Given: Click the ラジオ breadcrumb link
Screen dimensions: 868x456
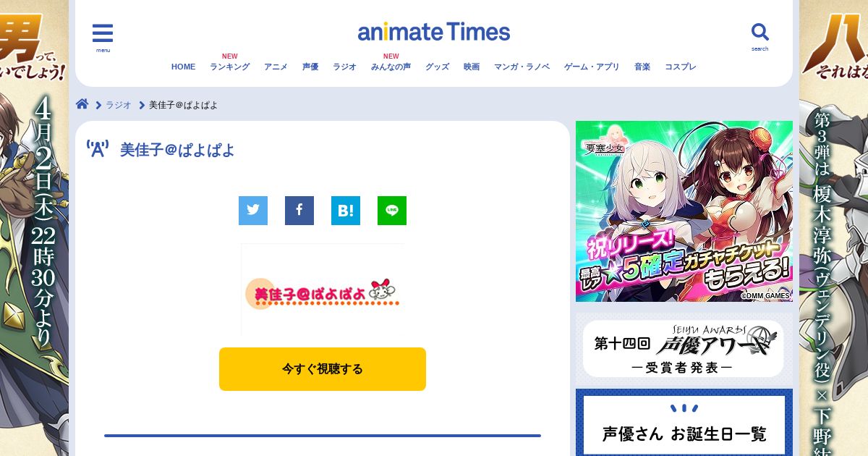Looking at the screenshot, I should click(119, 105).
